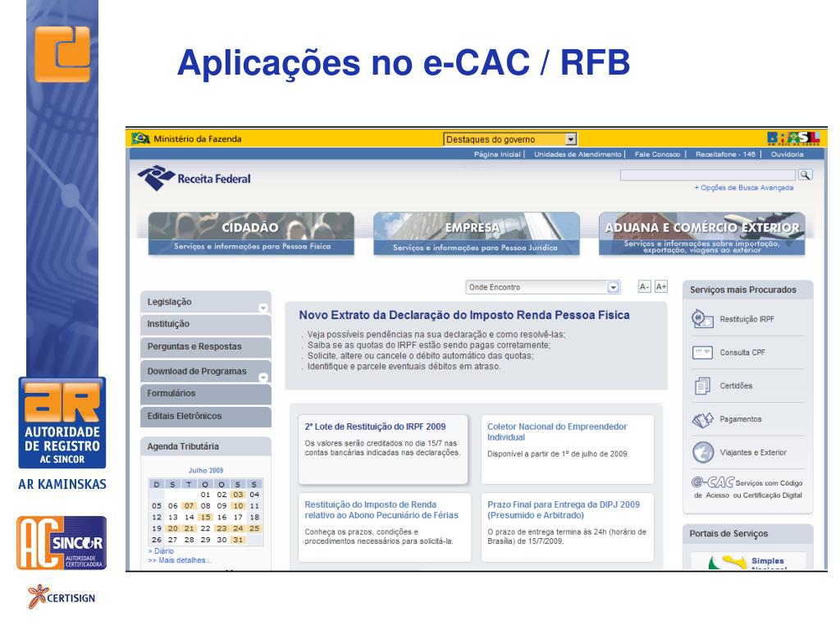
Task: Decrease font size with A- button
Action: pyautogui.click(x=645, y=286)
